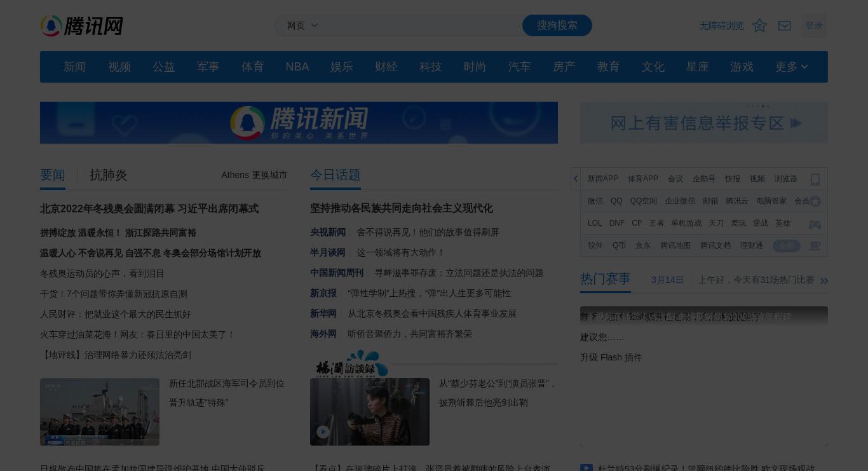Click the 央视新闻 source link

click(x=328, y=232)
